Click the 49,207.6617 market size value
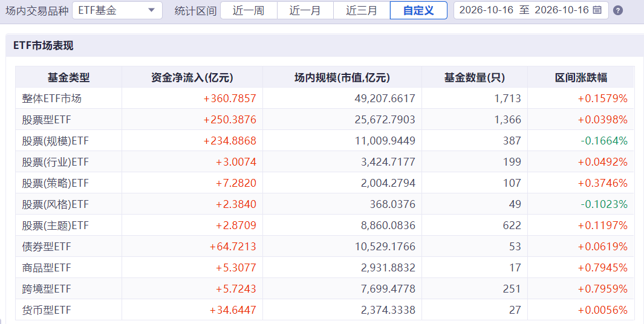Screen dimensions: 644x324 tap(385, 99)
